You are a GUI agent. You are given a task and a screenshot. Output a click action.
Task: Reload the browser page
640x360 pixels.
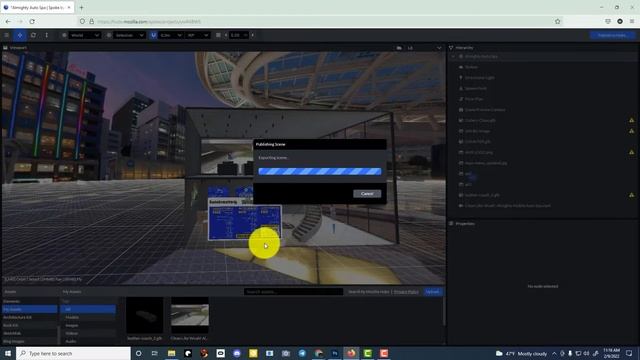32,21
